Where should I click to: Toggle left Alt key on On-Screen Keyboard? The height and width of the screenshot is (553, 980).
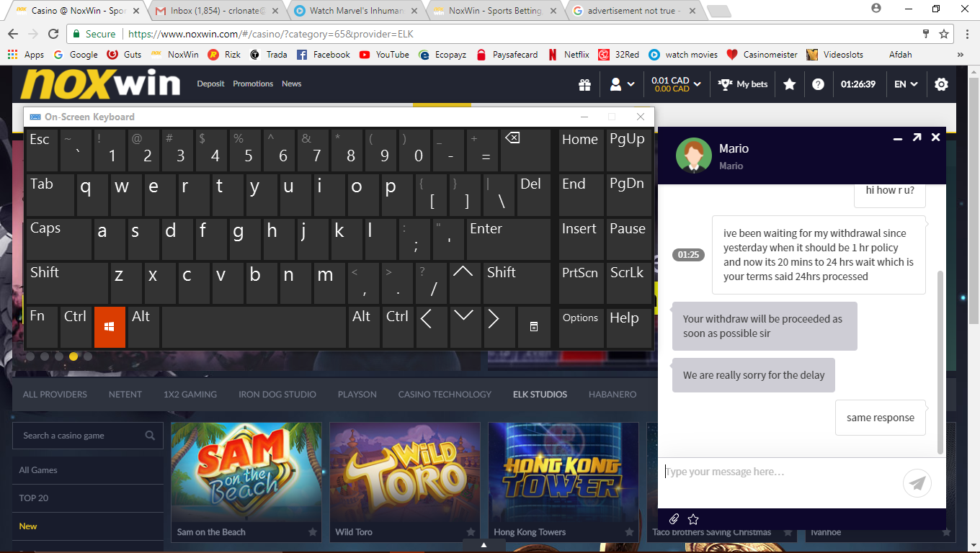pyautogui.click(x=143, y=327)
